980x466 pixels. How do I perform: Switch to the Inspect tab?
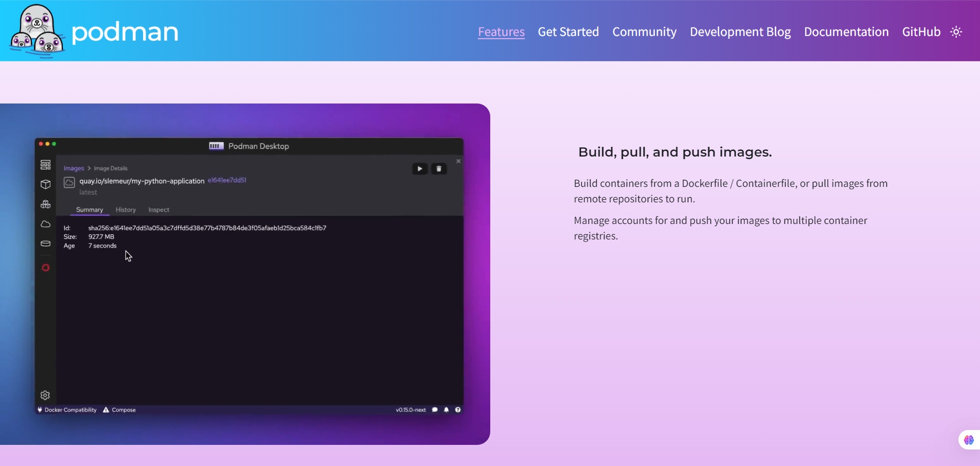pos(158,210)
